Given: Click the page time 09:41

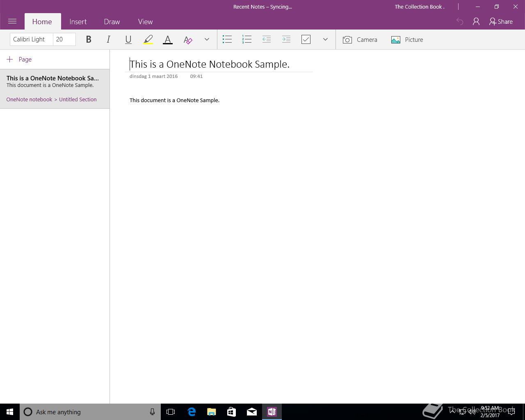Looking at the screenshot, I should [196, 76].
